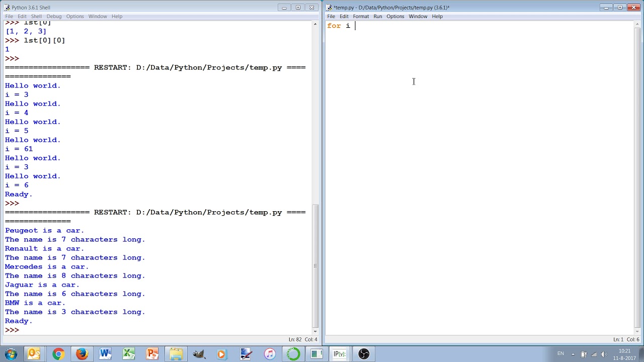Click the 'Ln: 1 Col: 6' editor status
The height and width of the screenshot is (362, 644).
pos(626,339)
